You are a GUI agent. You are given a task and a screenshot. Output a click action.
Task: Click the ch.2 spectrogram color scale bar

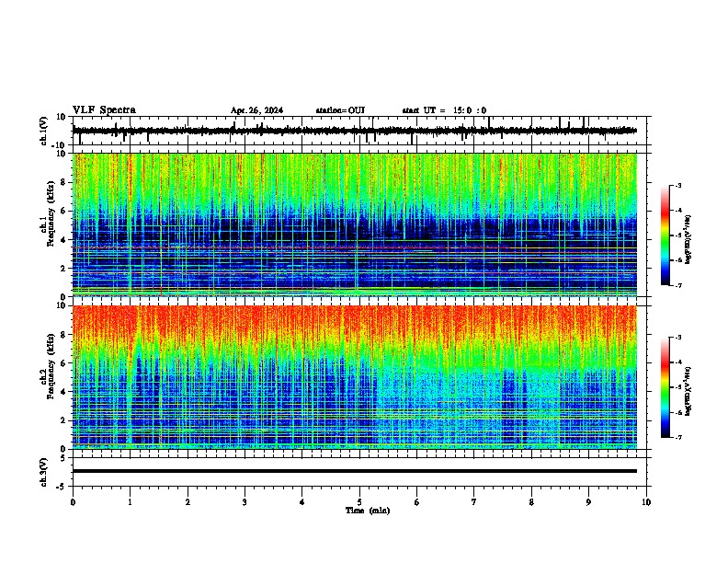point(665,387)
